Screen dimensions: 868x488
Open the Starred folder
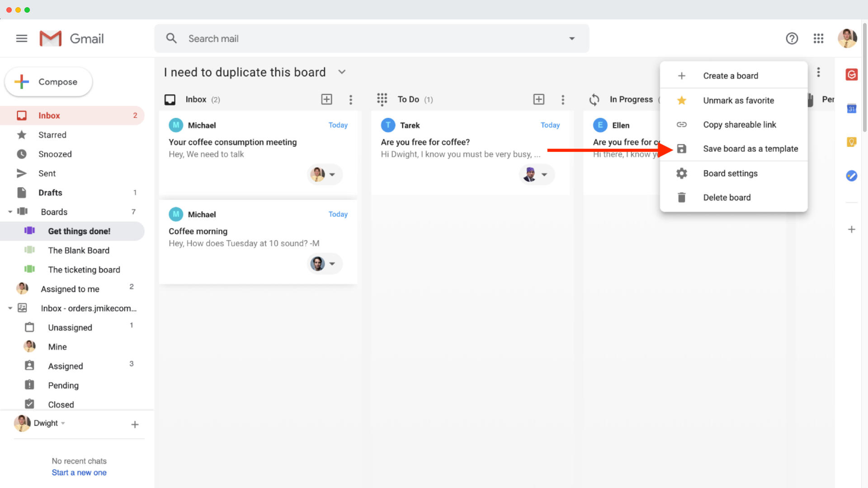click(x=72, y=135)
